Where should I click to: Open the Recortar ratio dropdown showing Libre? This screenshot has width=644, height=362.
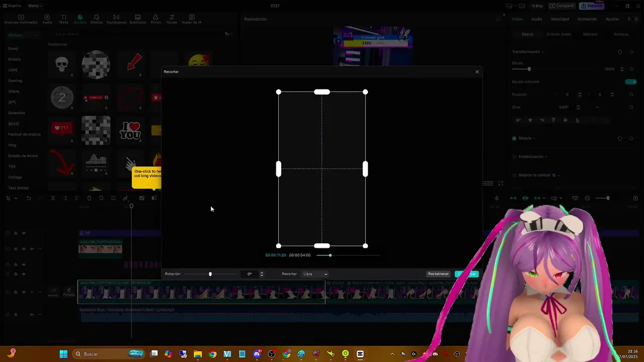point(315,274)
